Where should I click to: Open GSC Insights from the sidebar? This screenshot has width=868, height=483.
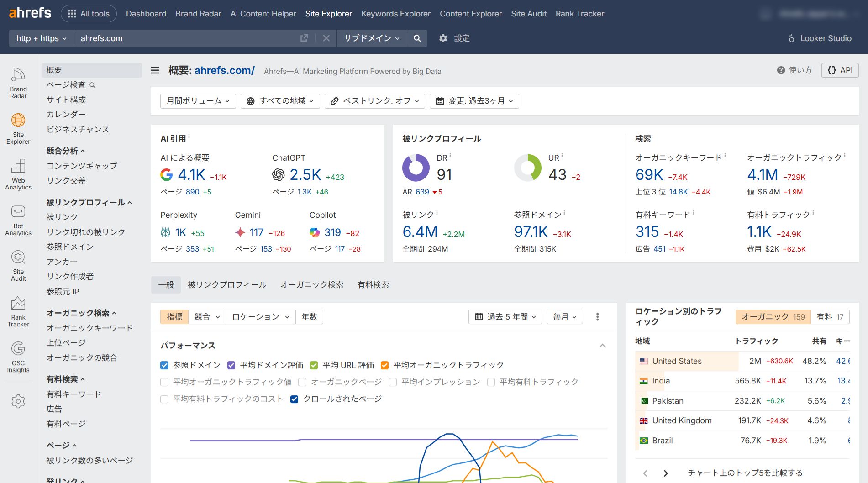pos(18,357)
